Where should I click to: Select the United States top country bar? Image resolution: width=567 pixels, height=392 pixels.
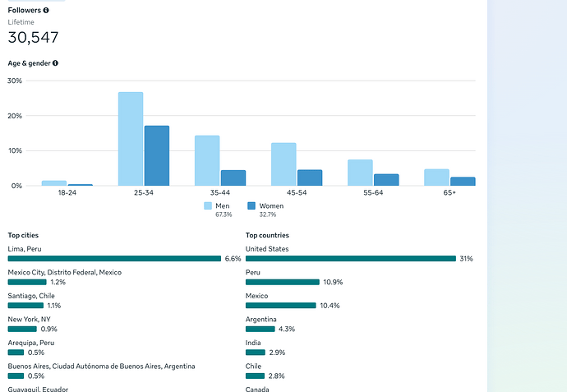(350, 258)
